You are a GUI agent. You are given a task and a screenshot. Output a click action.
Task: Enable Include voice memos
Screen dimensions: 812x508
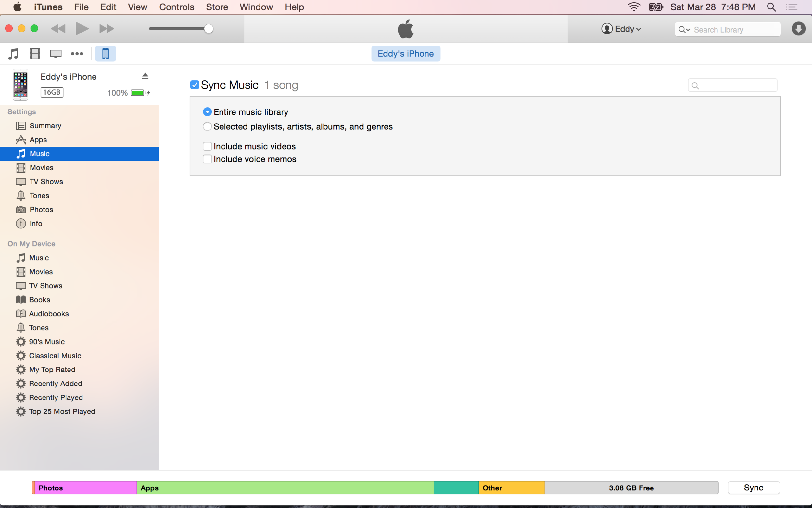(x=207, y=159)
